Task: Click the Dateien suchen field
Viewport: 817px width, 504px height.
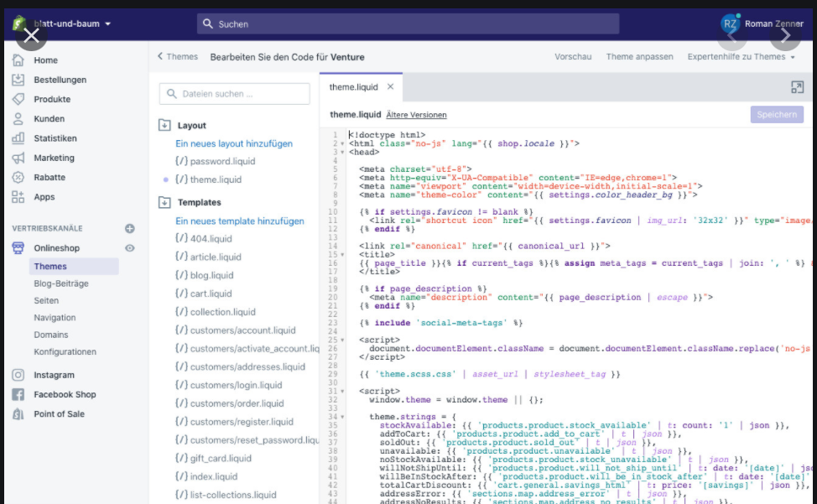Action: (x=235, y=94)
